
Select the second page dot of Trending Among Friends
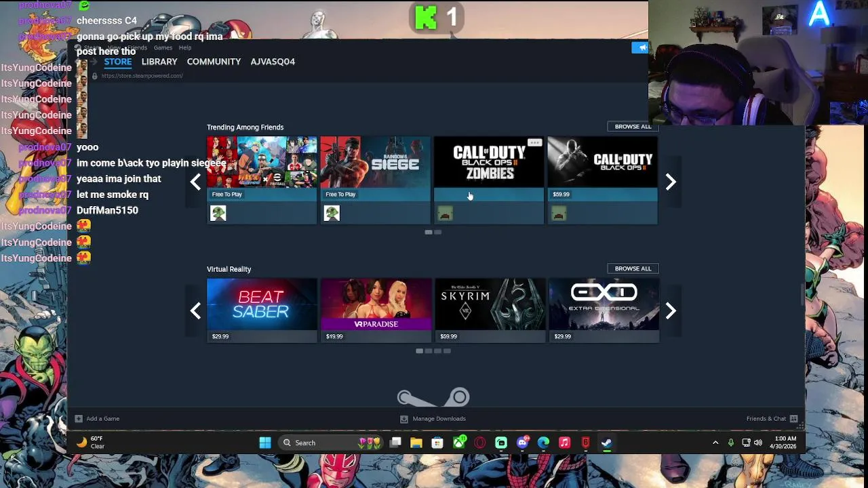pos(438,232)
